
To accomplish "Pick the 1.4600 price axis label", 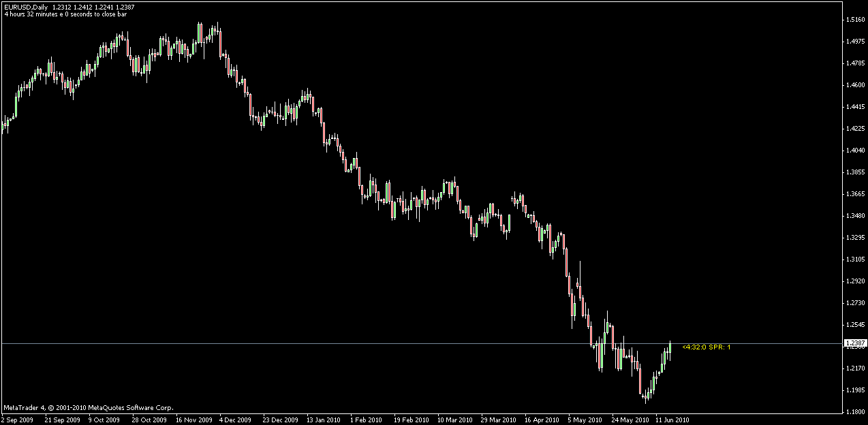I will [x=855, y=85].
